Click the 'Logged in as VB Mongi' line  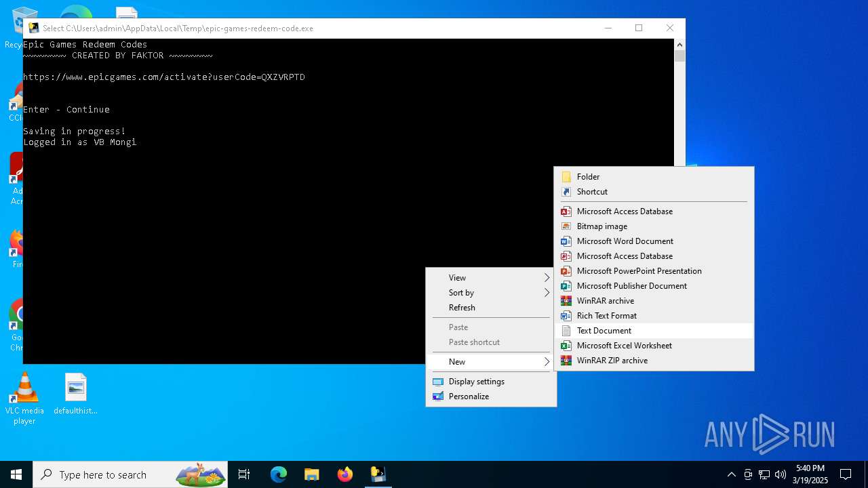(x=80, y=142)
